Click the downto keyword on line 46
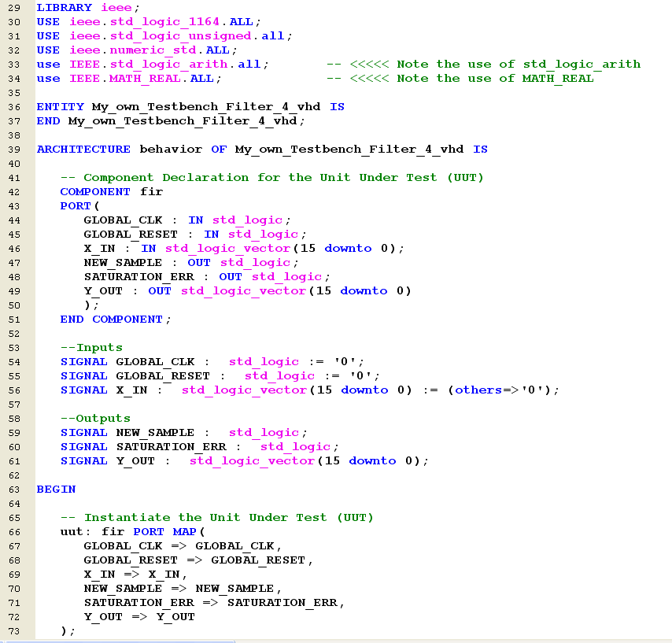 click(348, 249)
